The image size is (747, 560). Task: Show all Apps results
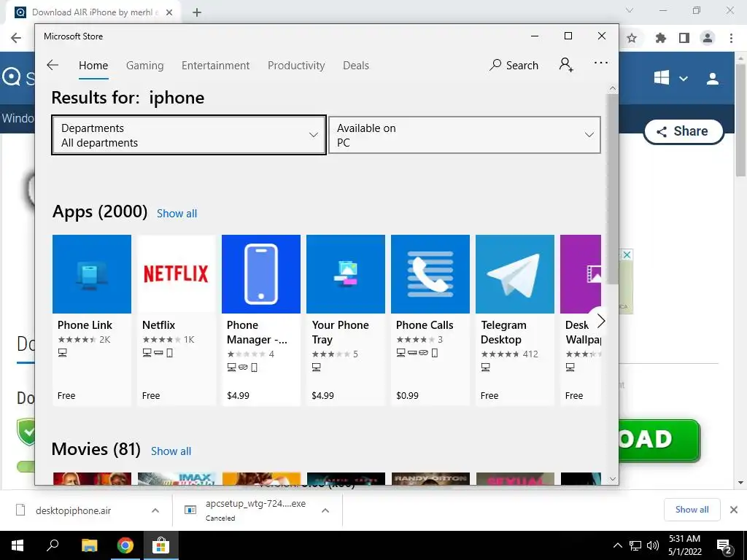coord(177,214)
